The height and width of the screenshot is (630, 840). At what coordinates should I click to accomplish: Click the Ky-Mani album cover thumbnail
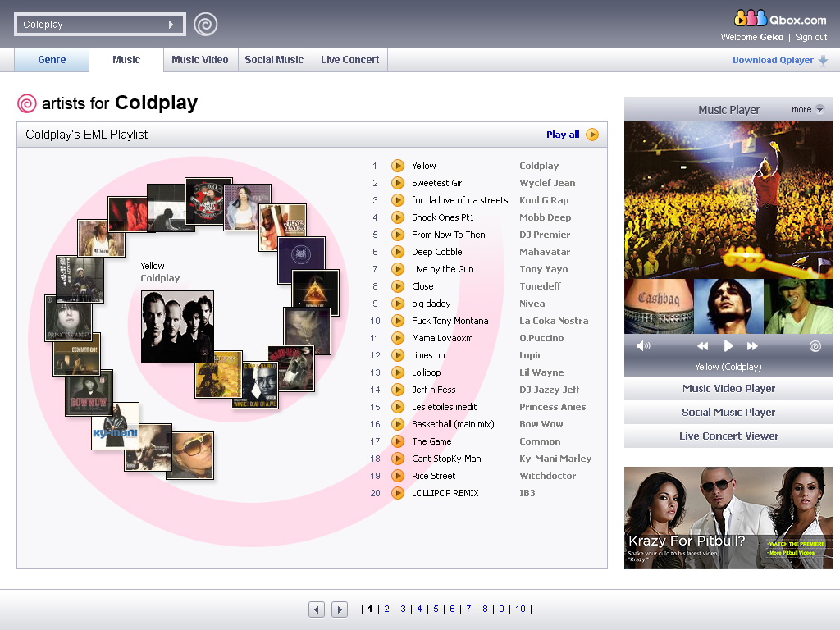click(x=115, y=426)
